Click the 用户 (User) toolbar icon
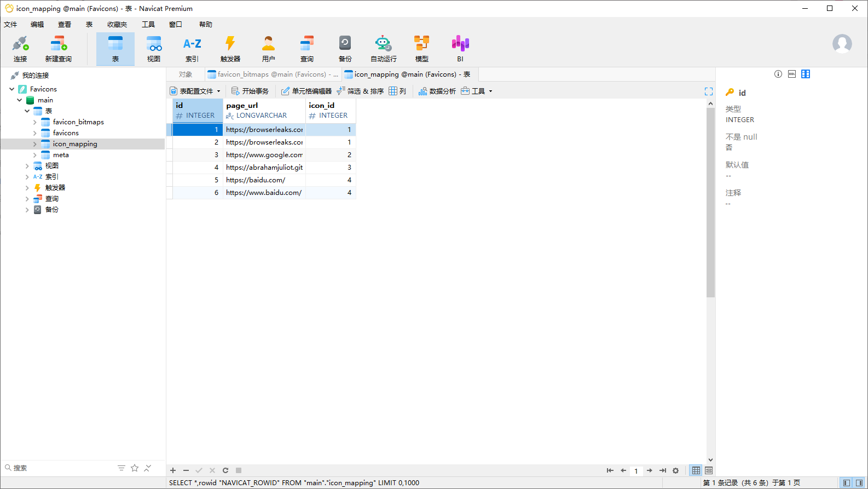 click(x=269, y=49)
